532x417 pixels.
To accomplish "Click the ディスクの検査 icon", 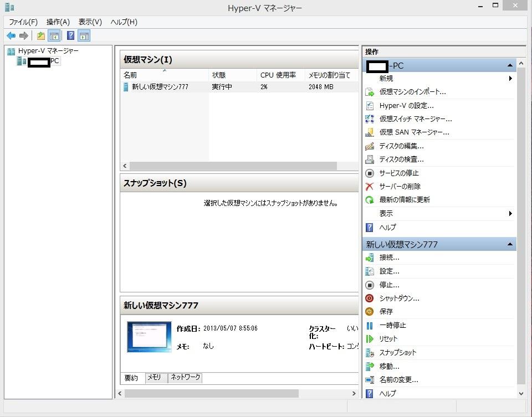I will 370,159.
